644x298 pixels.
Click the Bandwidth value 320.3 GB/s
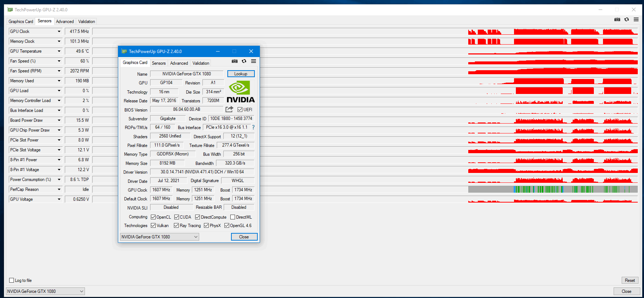pos(235,163)
